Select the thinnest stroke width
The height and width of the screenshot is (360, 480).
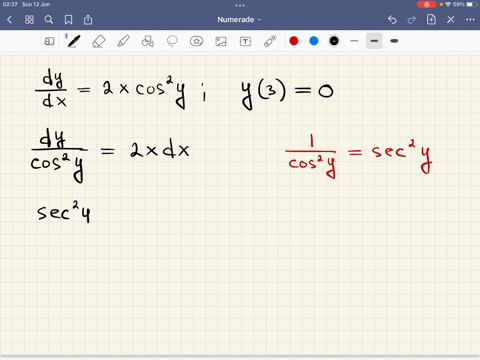[x=354, y=41]
